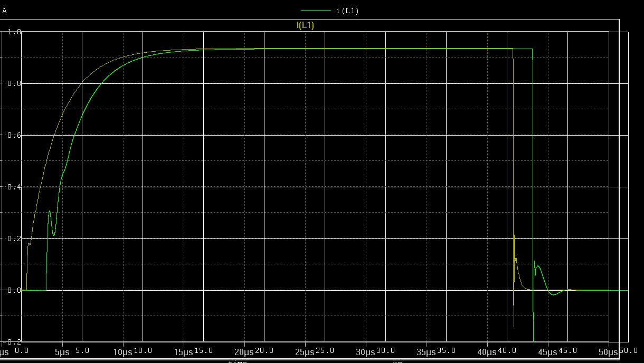Click the 5.0 x-axis tick label

[x=81, y=350]
